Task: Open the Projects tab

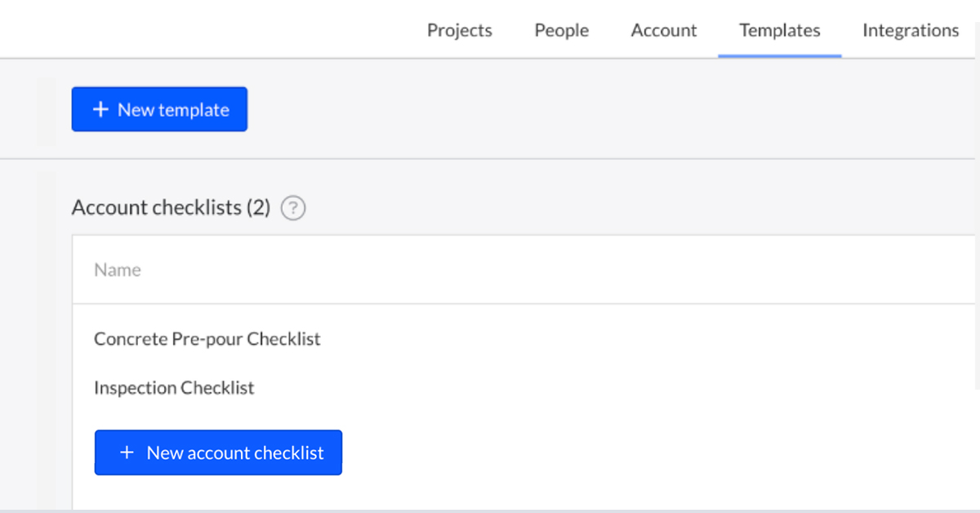Action: [x=459, y=30]
